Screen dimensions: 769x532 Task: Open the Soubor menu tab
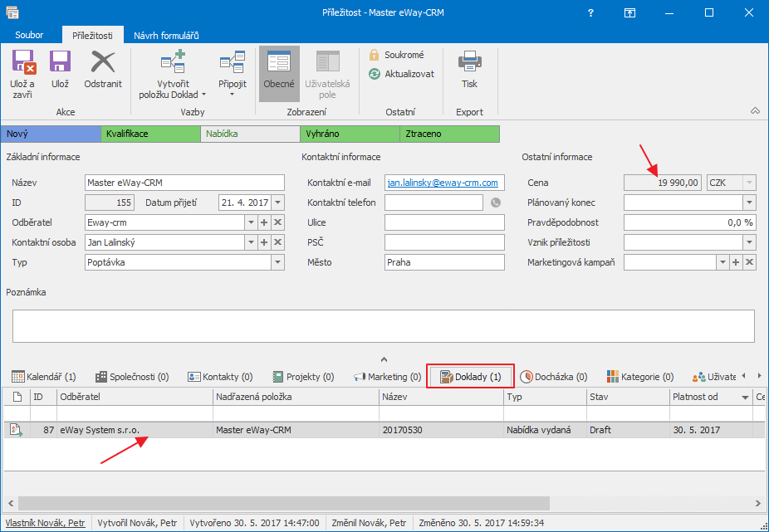(29, 36)
